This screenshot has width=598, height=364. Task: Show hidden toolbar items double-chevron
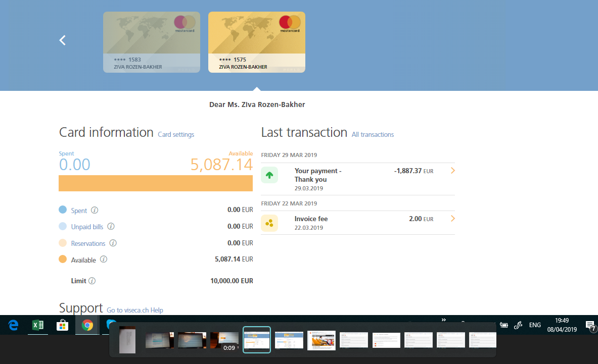(443, 320)
